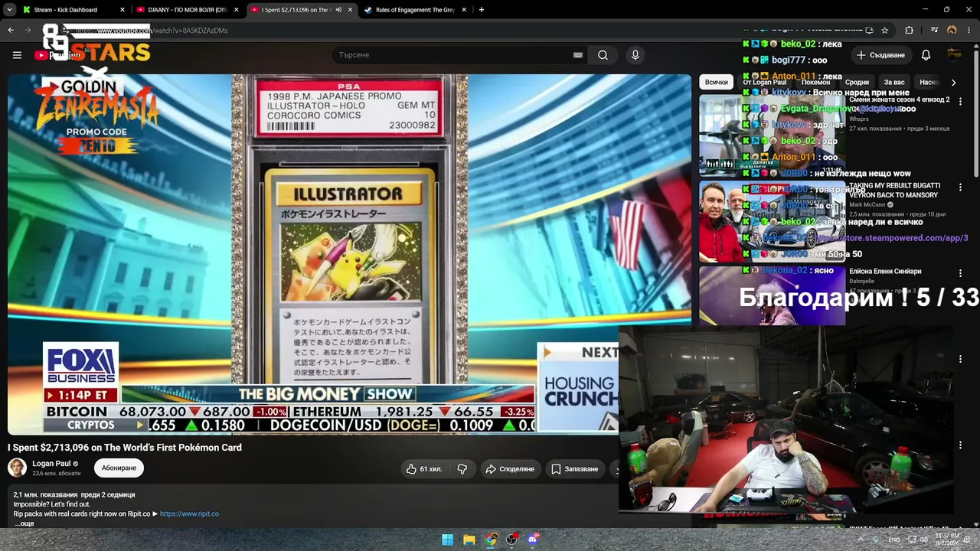Run search with the magnifier button
This screenshot has height=551, width=980.
tap(603, 55)
